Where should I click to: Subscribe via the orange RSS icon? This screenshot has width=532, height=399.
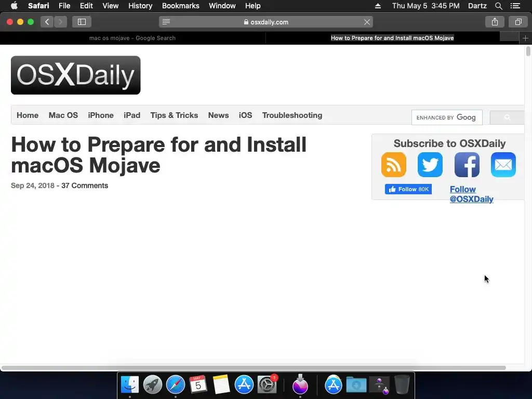pos(394,165)
